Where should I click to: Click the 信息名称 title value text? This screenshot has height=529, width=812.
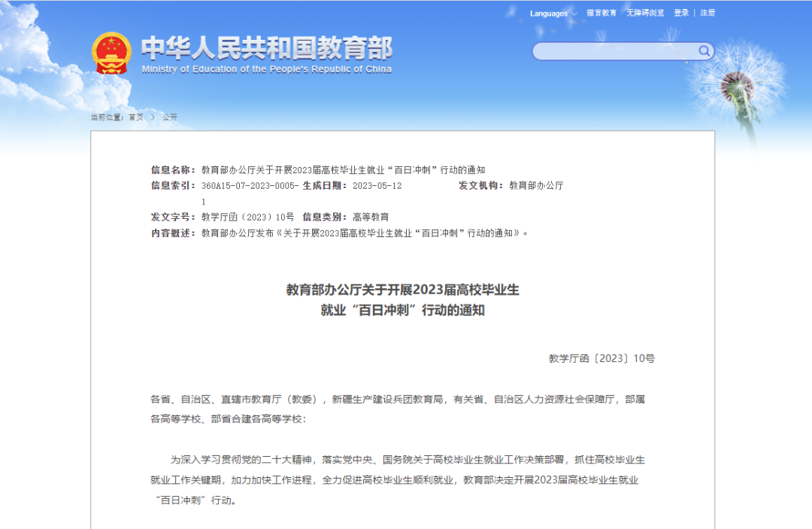click(343, 170)
